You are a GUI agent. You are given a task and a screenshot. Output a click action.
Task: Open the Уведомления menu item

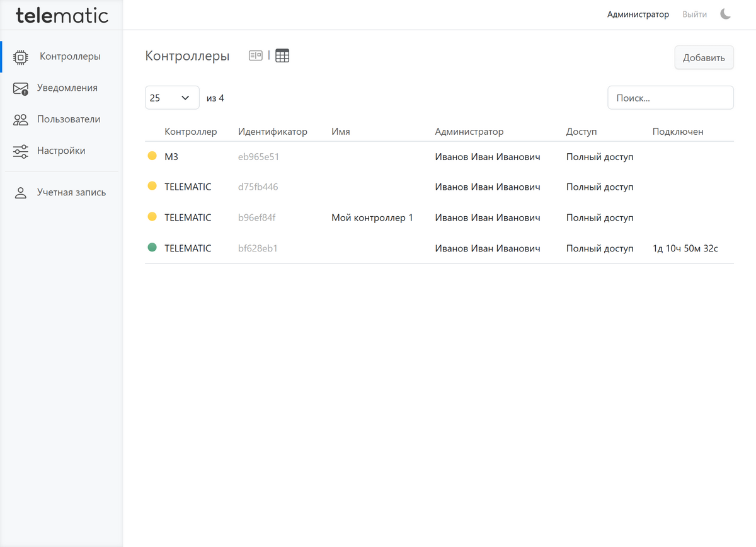click(67, 88)
